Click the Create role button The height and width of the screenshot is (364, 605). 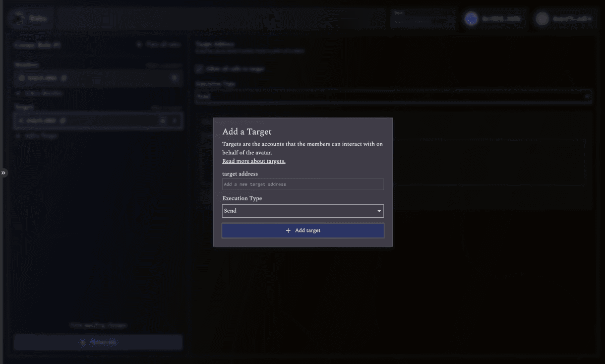coord(98,342)
